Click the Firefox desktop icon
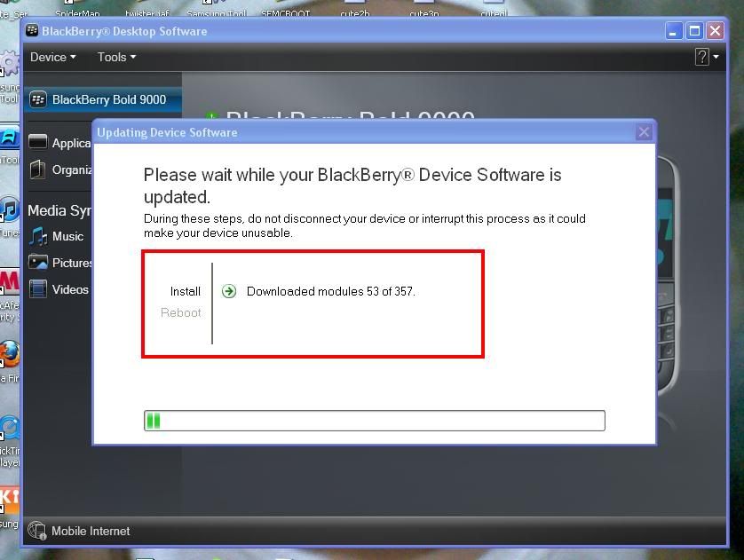744x560 pixels. [x=10, y=354]
